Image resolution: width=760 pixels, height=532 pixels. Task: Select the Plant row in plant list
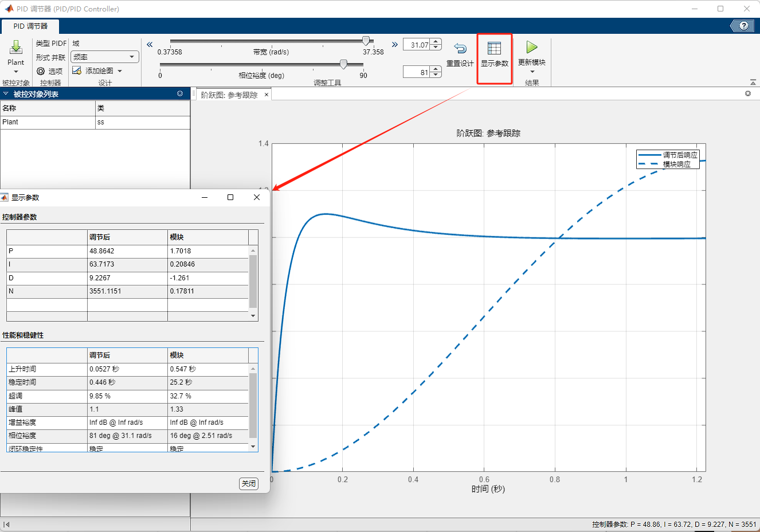tap(95, 122)
